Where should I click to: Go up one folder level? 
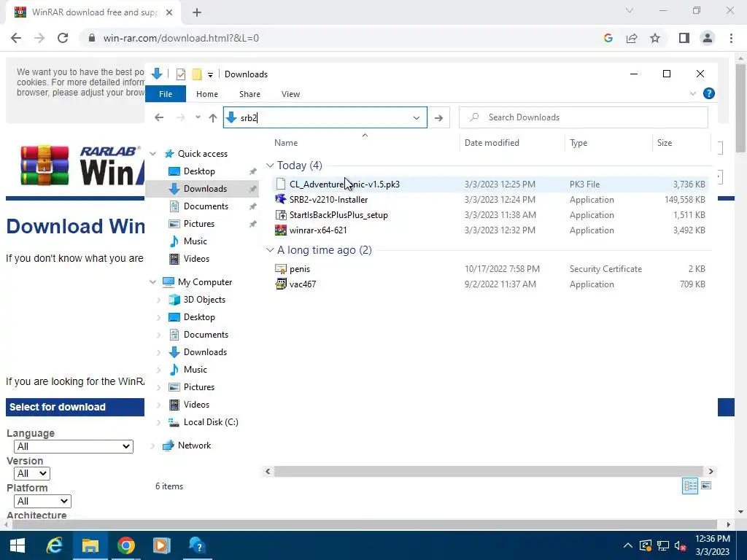pos(213,117)
